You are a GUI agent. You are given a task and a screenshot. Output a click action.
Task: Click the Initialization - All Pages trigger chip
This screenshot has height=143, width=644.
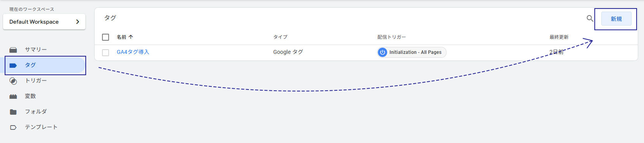412,52
